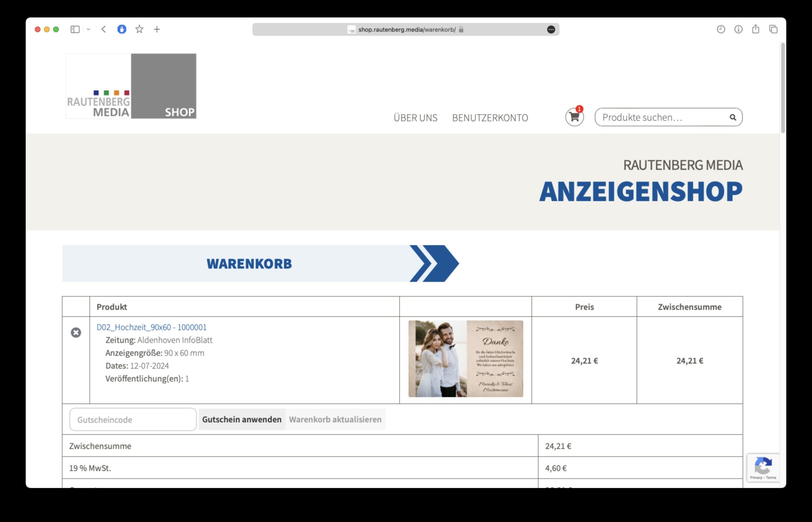Bookmark the page with the star icon
This screenshot has height=522, width=812.
click(139, 30)
